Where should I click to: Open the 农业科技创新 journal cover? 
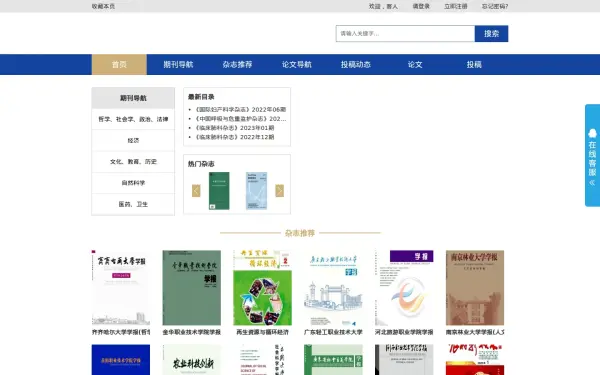192,360
